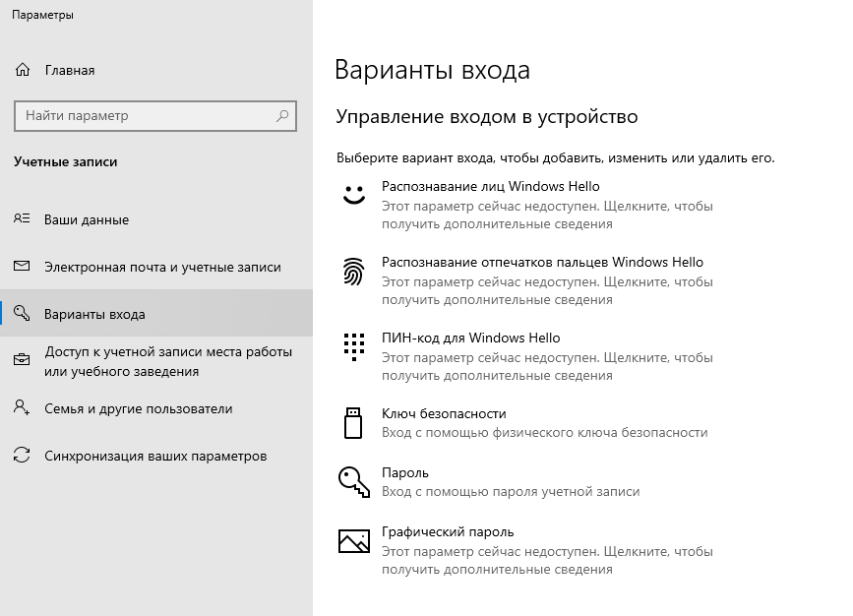Click "Выберите вариант входа" instruction text
The height and width of the screenshot is (616, 853).
coord(556,158)
